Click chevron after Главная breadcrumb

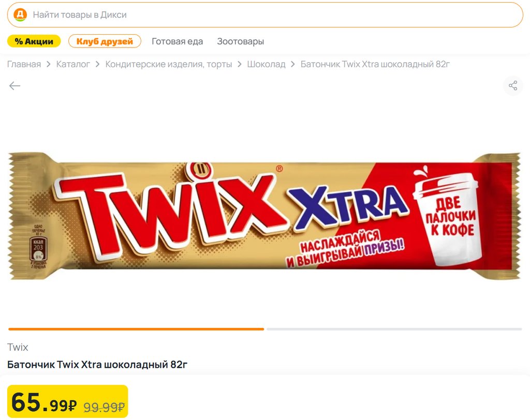coord(48,64)
